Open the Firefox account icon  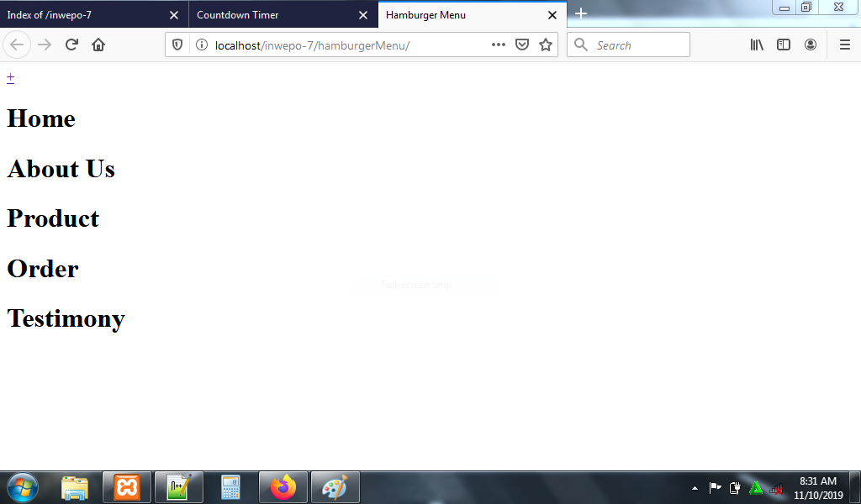click(811, 45)
